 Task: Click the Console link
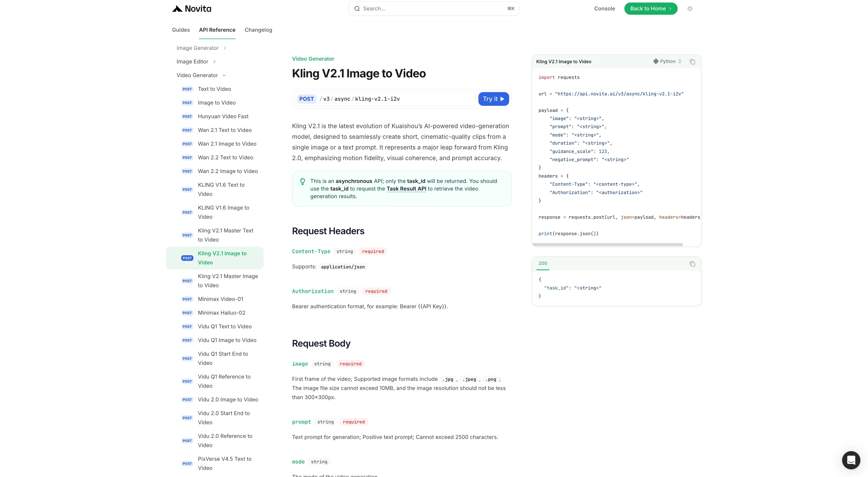[604, 9]
